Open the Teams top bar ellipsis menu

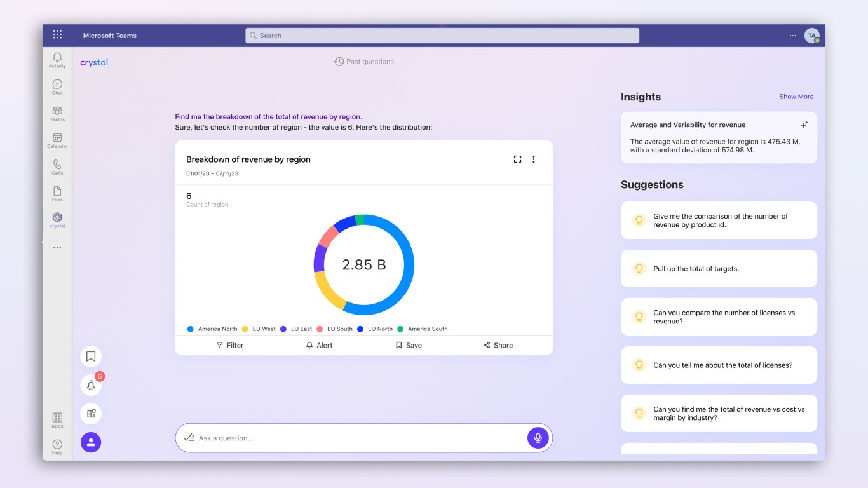click(x=792, y=36)
